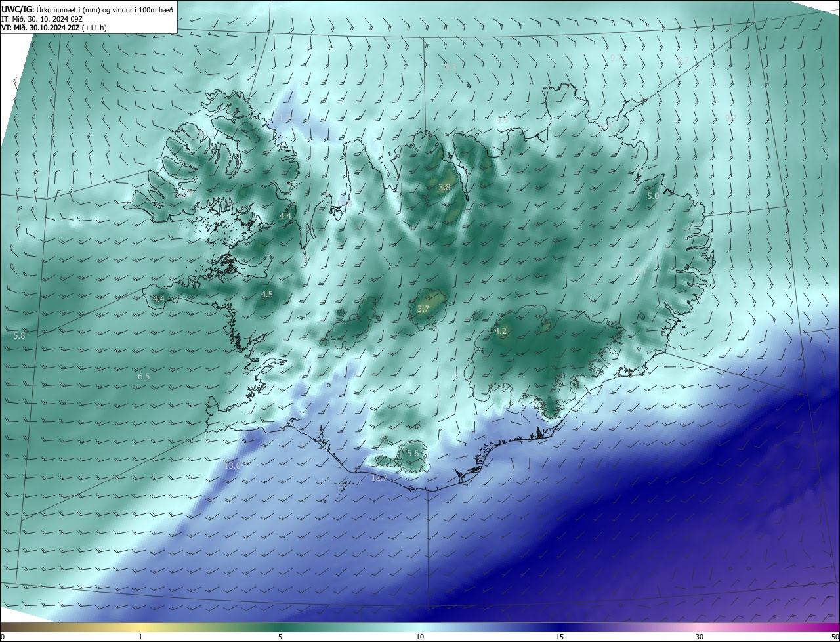The image size is (840, 642).
Task: Click the 50 tick on the color scale
Action: coord(835,637)
